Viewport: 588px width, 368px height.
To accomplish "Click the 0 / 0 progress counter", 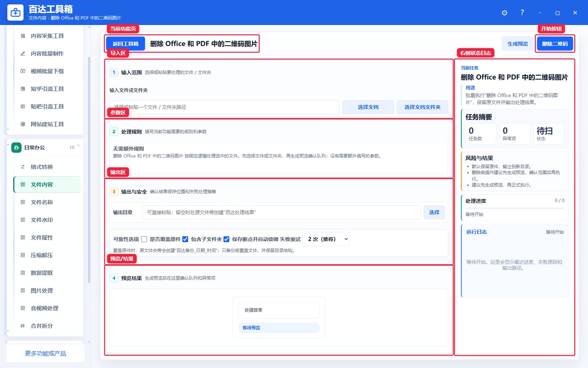I will pos(559,201).
